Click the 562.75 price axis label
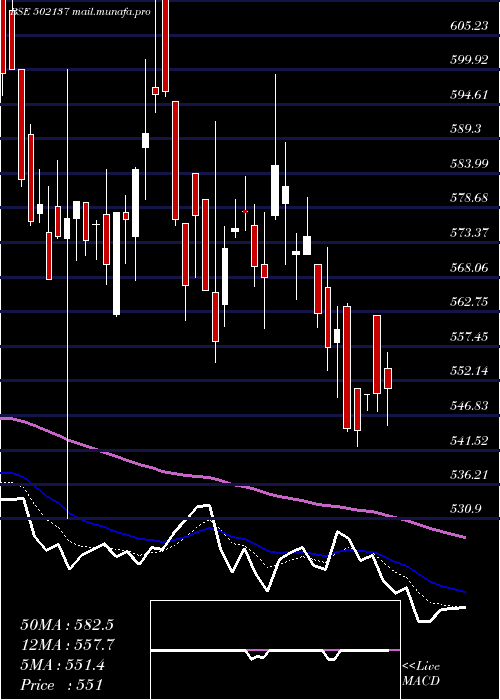 pos(469,302)
